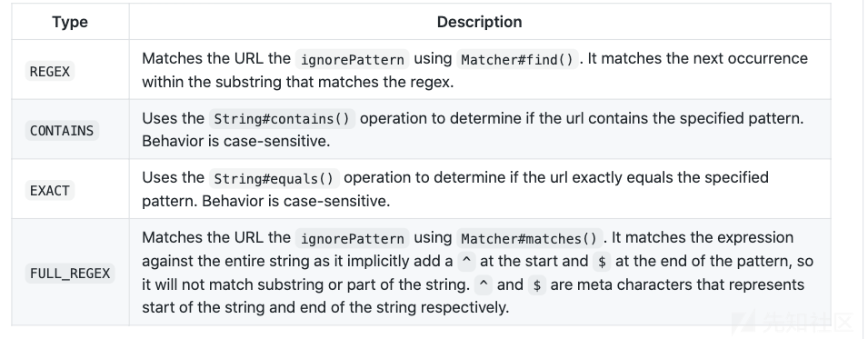Click ignorePattern code in REGEX row
The image size is (868, 339).
(x=352, y=59)
